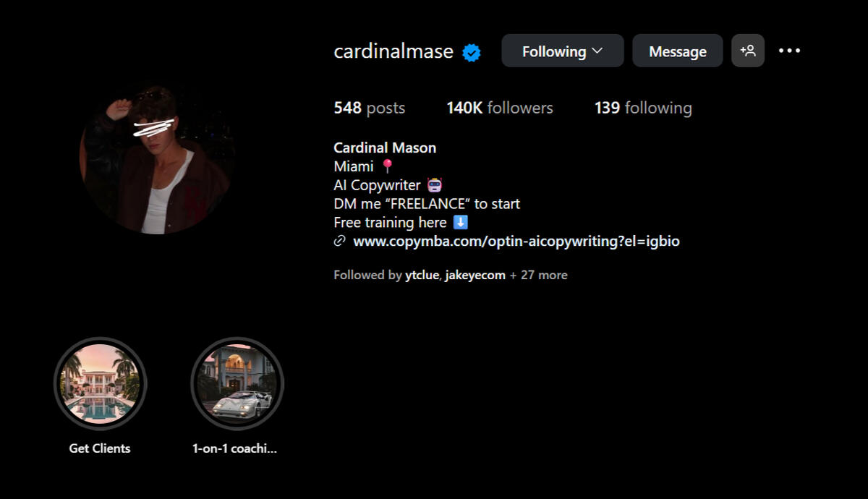Click the 548 posts count

click(370, 108)
